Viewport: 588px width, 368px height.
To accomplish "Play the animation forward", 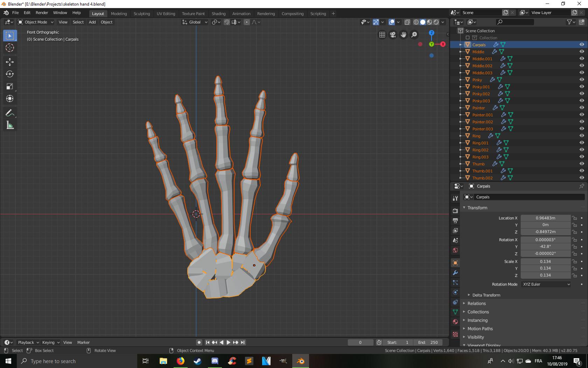I will pos(229,342).
